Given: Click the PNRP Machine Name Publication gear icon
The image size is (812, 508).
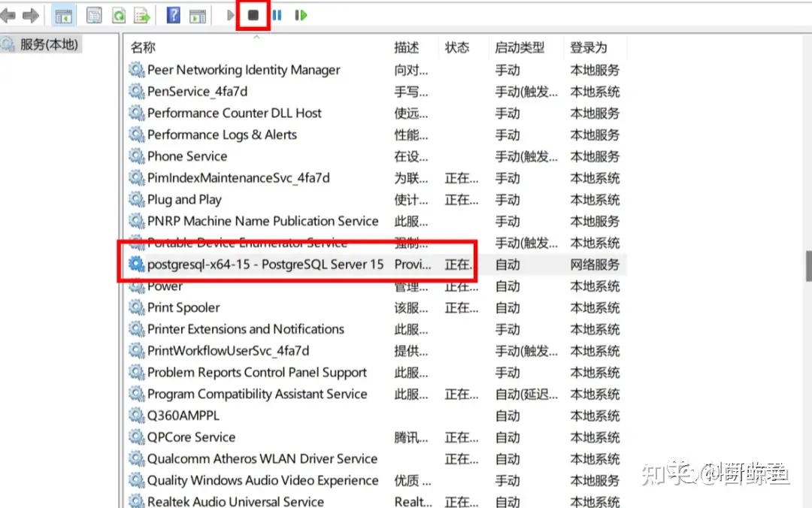Looking at the screenshot, I should click(136, 221).
